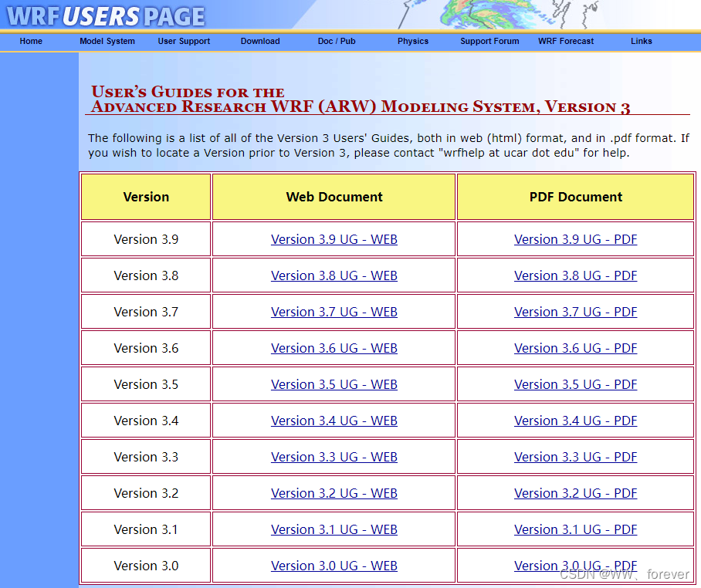The image size is (701, 588).
Task: Open Version 3.1 UG - PDF link
Action: coord(575,529)
